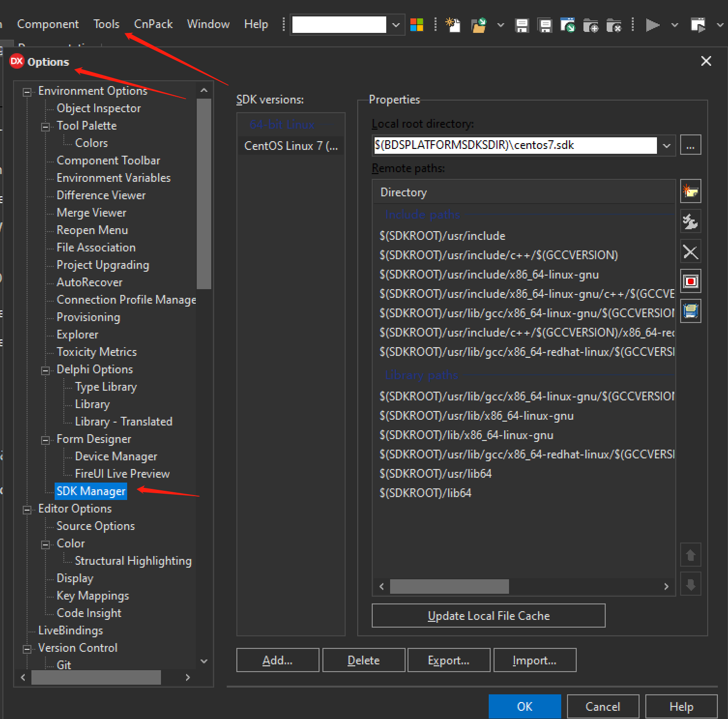
Task: Select $(SDKROOT)/lib/x86_64-linux-gnu path row
Action: (x=524, y=435)
